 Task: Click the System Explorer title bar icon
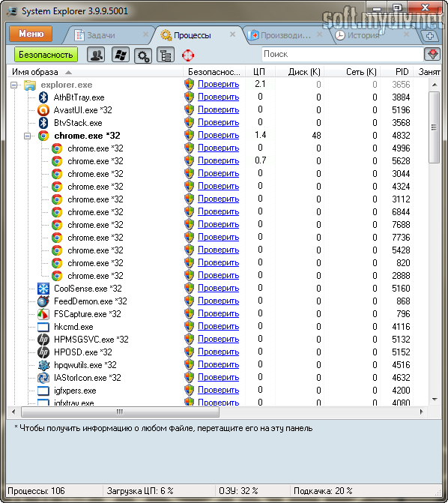[x=13, y=11]
